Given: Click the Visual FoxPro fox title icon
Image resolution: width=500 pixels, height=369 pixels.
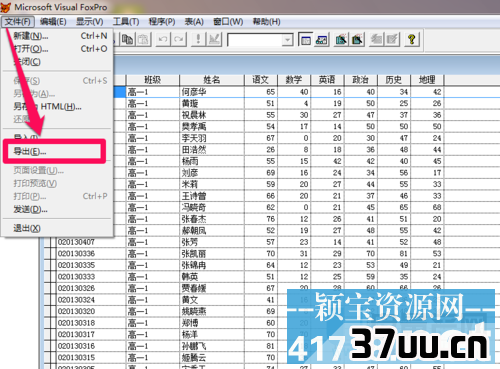Looking at the screenshot, I should pos(6,7).
